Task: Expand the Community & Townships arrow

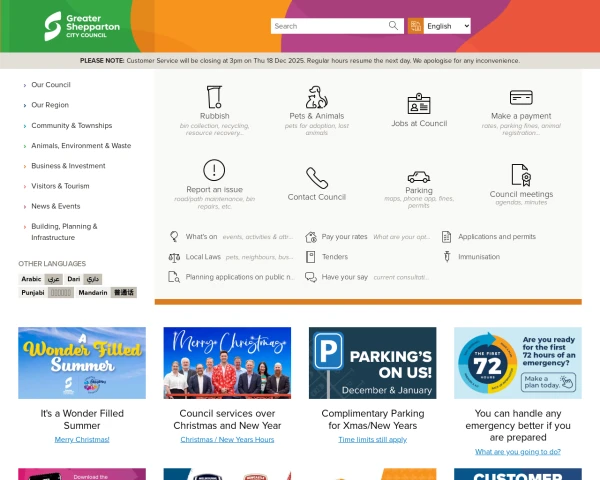Action: tap(25, 126)
